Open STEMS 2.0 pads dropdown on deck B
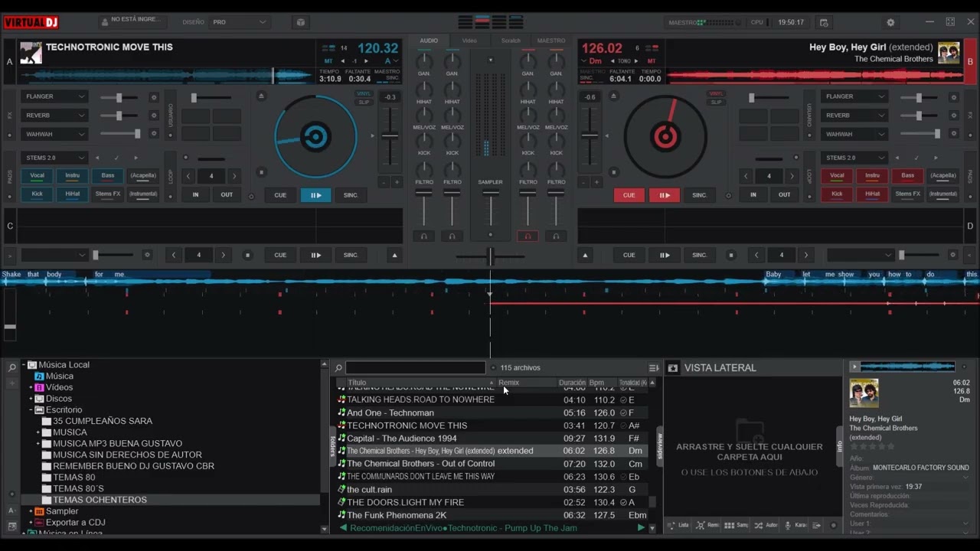This screenshot has height=551, width=980. (x=854, y=158)
